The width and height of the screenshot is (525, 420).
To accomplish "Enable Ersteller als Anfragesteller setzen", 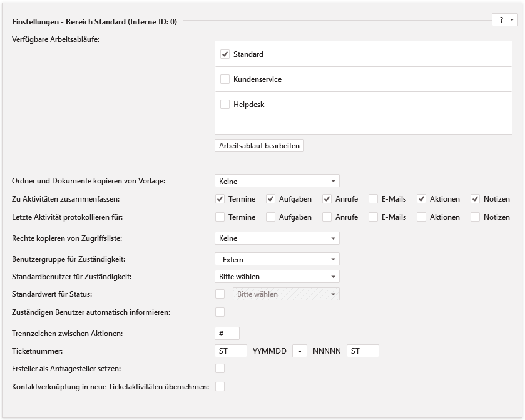I will (220, 369).
